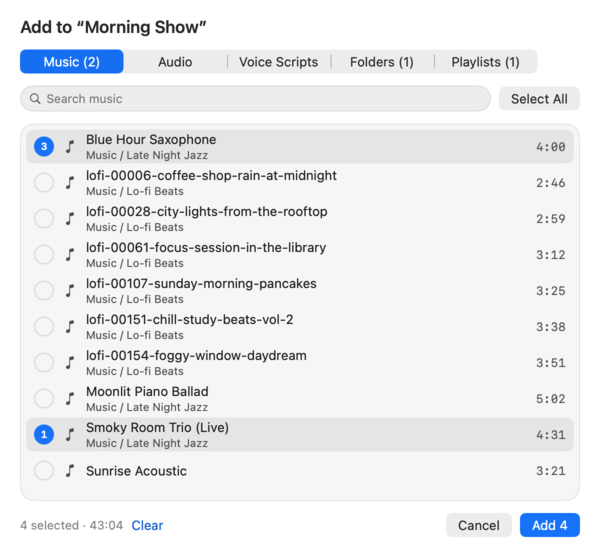This screenshot has height=557, width=600.
Task: Click music note icon for Blue Hour Saxophone
Action: click(70, 147)
